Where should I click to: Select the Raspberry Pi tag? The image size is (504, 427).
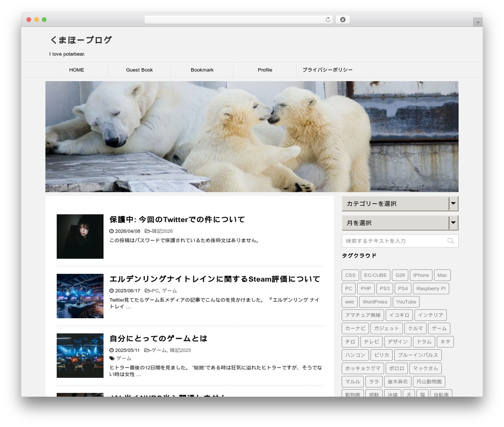point(431,289)
